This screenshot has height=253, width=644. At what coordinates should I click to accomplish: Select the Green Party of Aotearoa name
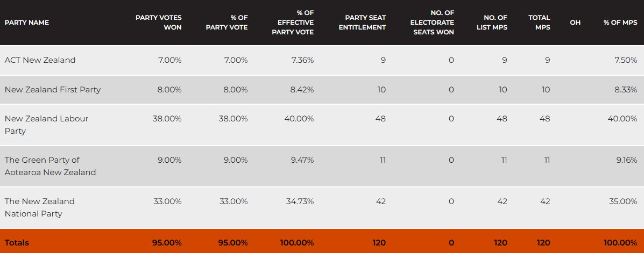coord(50,166)
